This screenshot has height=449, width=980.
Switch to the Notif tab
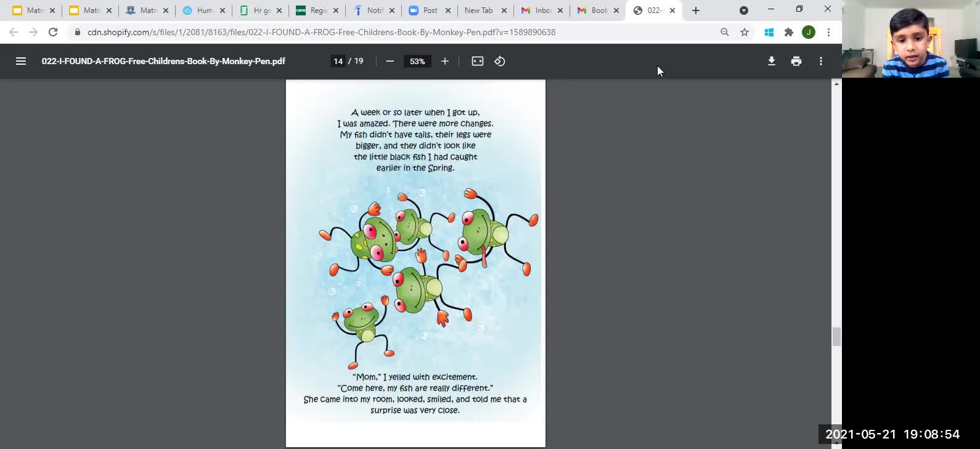click(x=373, y=10)
